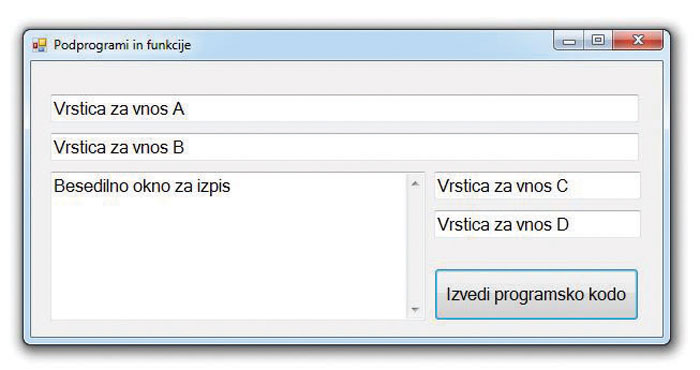Click the scroll down arrow of output box
The image size is (700, 370).
(x=415, y=309)
